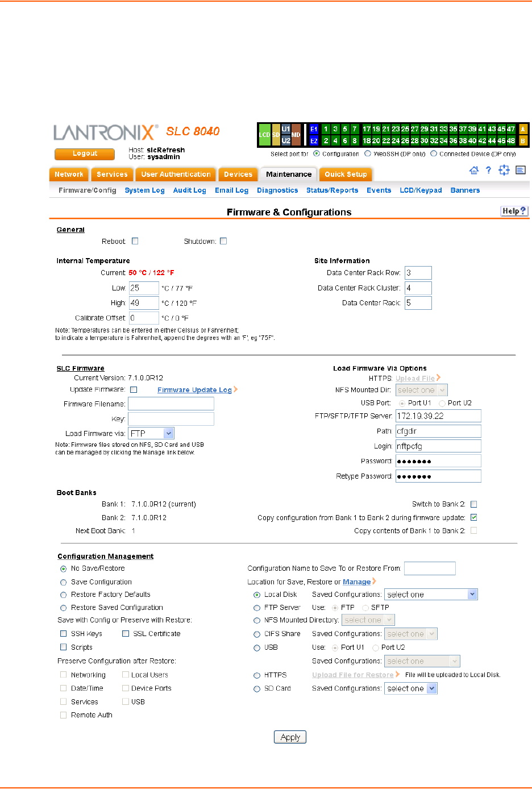Check the SSH Keys box

64,633
